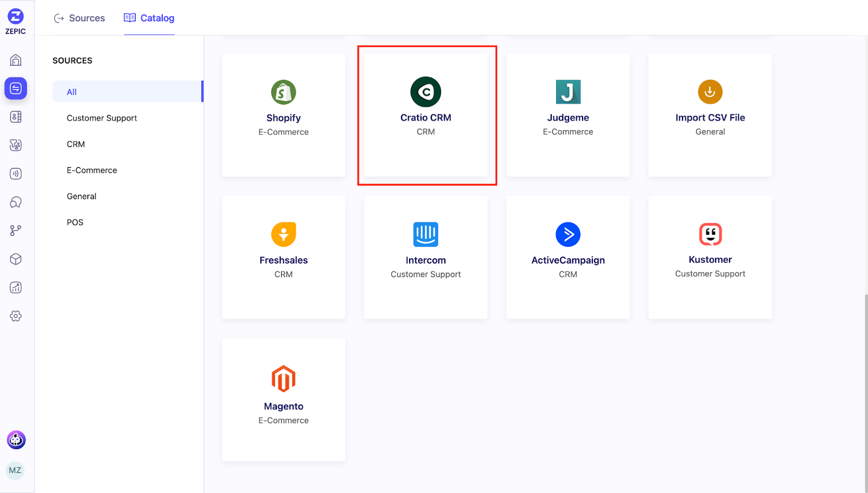This screenshot has height=493, width=868.
Task: Open the settings gear sidebar icon
Action: [16, 316]
